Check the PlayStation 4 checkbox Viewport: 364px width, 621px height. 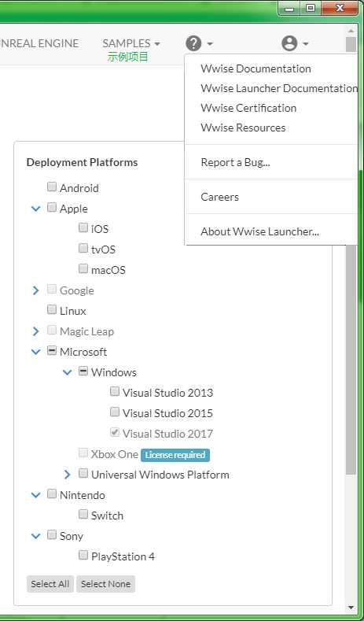click(x=83, y=555)
